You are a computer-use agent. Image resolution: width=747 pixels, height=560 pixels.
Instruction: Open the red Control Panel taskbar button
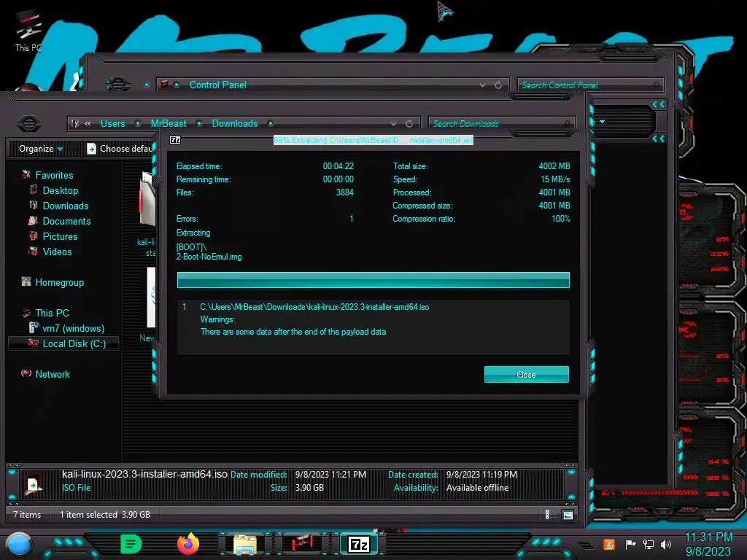coord(301,544)
